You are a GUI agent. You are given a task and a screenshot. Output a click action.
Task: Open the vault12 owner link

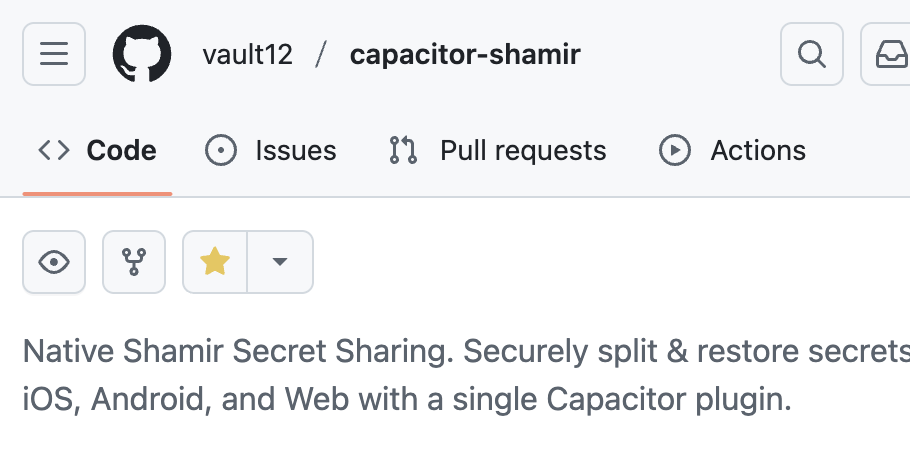click(x=247, y=54)
